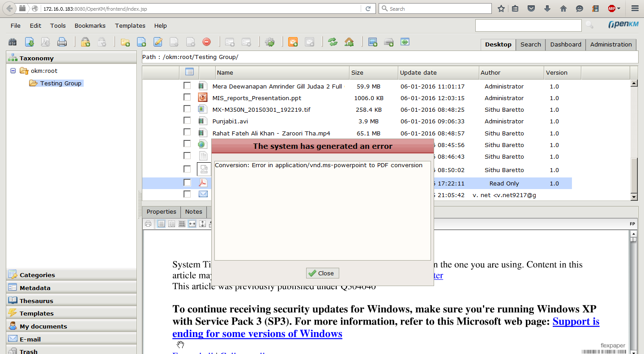
Task: Expand the Metadata stack panel
Action: coord(35,288)
